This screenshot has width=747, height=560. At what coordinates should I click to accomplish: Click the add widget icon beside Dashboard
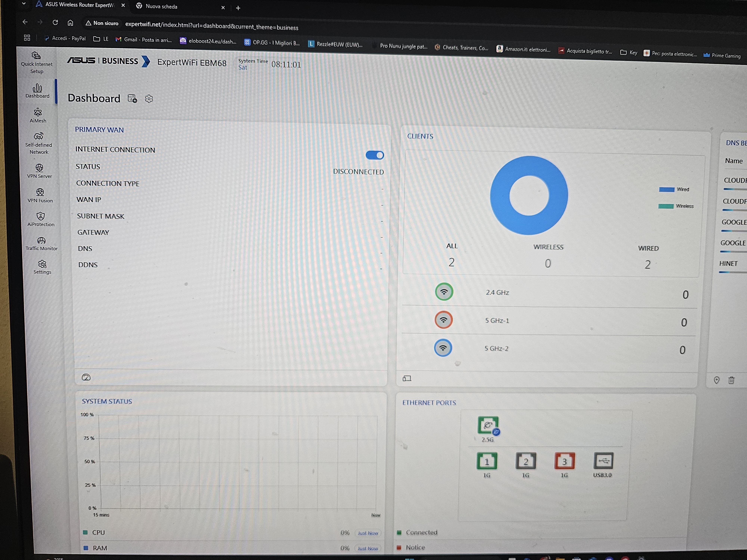tap(132, 99)
